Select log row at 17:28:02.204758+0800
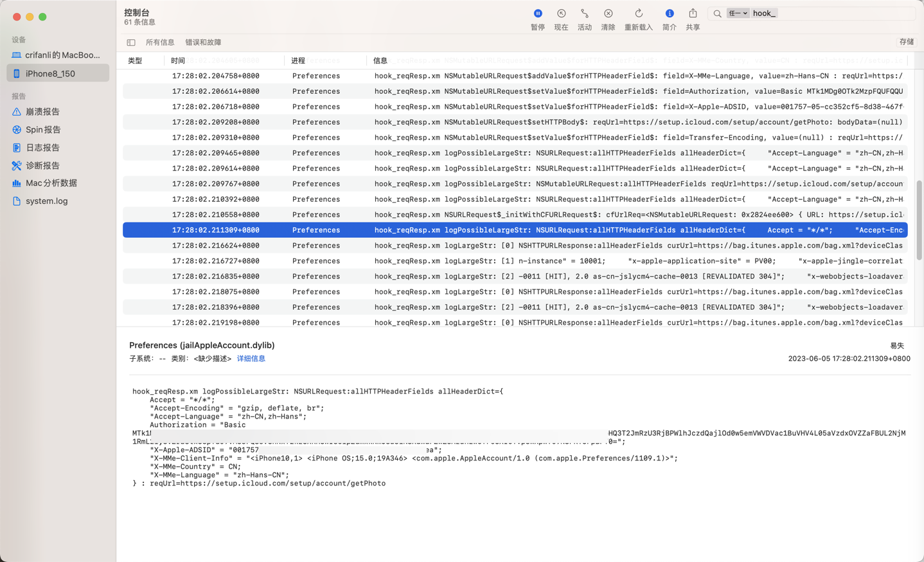The width and height of the screenshot is (924, 562). (x=515, y=76)
